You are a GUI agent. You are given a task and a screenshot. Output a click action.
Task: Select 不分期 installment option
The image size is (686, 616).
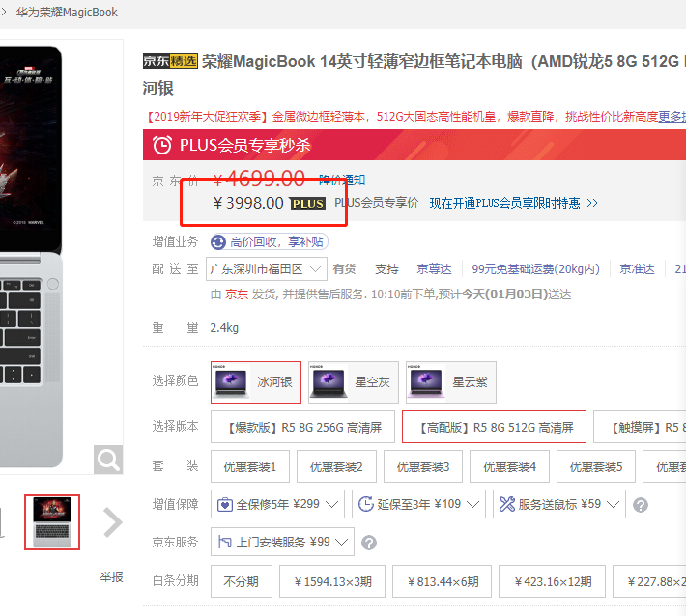(x=241, y=581)
